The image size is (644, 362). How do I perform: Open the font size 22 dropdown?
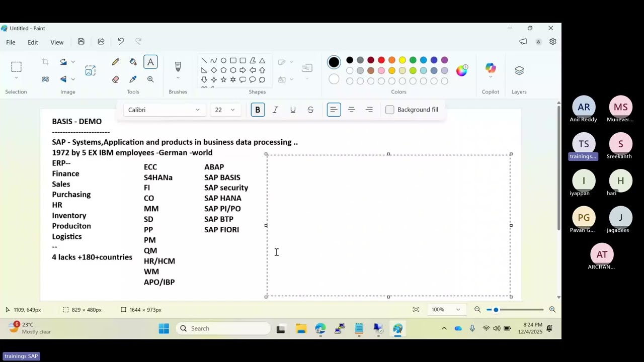(225, 110)
